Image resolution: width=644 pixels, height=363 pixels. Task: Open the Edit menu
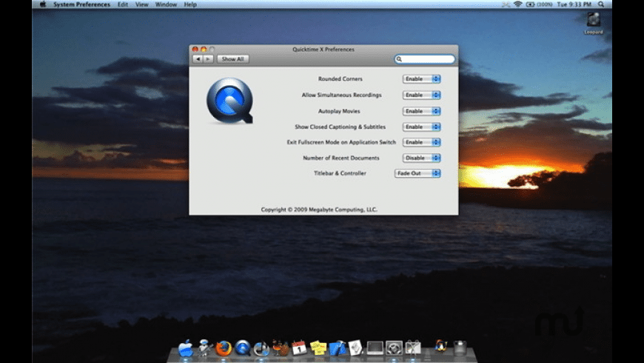coord(123,4)
